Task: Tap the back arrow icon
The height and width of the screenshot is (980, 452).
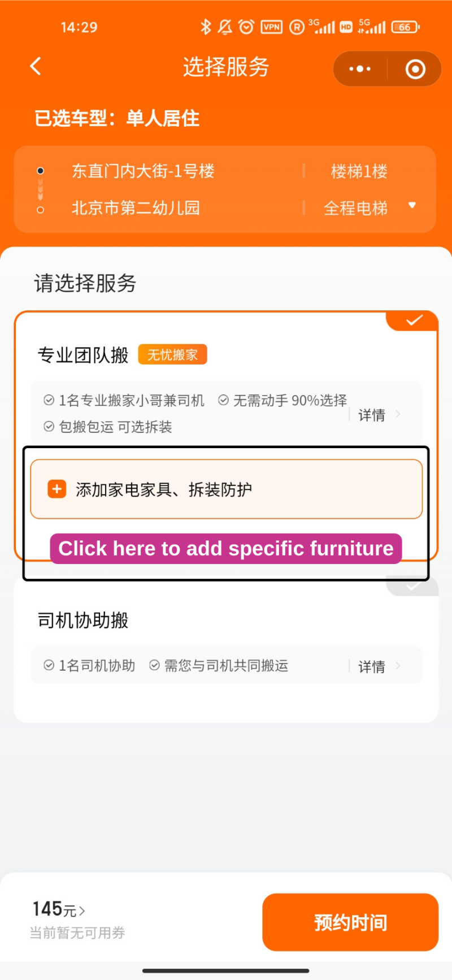Action: pos(36,67)
